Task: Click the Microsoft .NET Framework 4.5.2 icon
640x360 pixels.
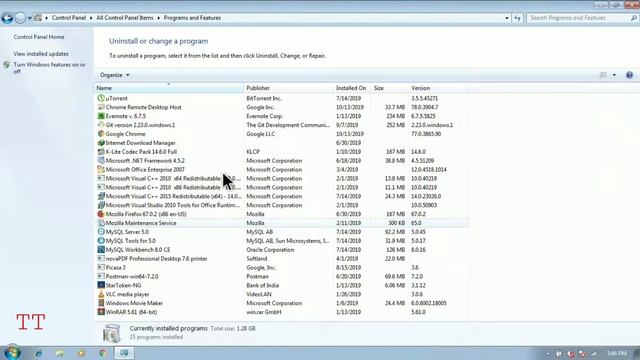Action: (x=101, y=160)
